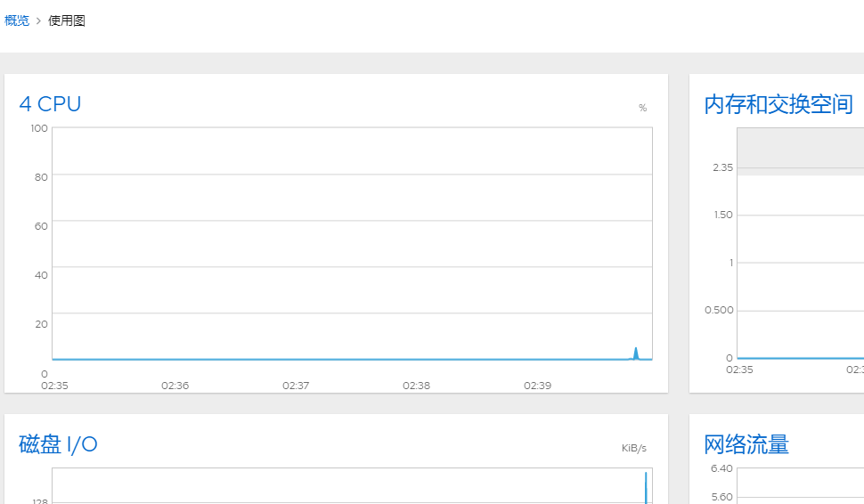Click the % unit label in the CPU panel
864x504 pixels.
point(642,108)
